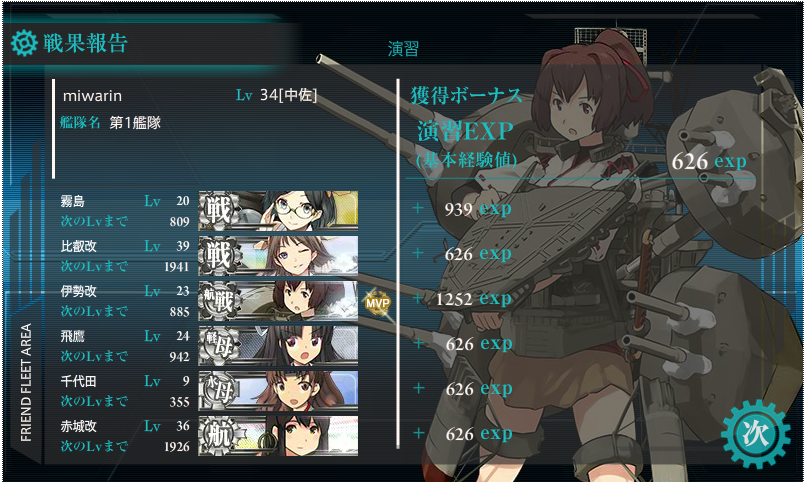Click the 航 ship-type badge for 赤城改
Image resolution: width=804 pixels, height=482 pixels.
click(x=219, y=436)
